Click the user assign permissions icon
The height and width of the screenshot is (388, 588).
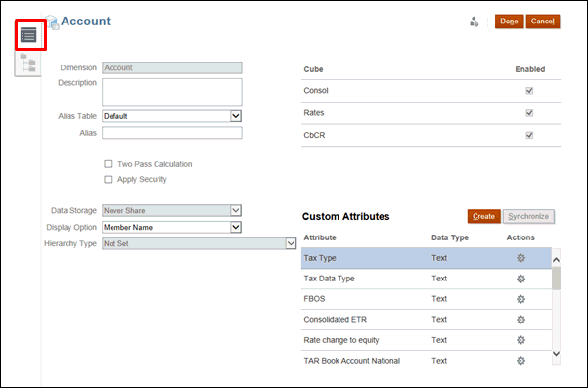point(474,22)
